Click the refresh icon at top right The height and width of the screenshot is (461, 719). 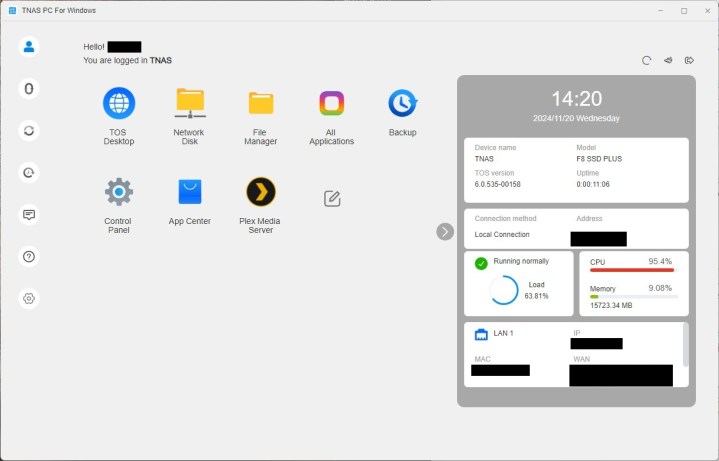click(646, 61)
